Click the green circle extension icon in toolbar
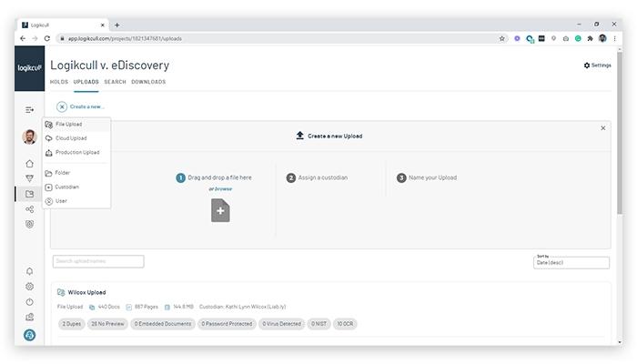Screen dimensions: 637x364 tap(578, 38)
